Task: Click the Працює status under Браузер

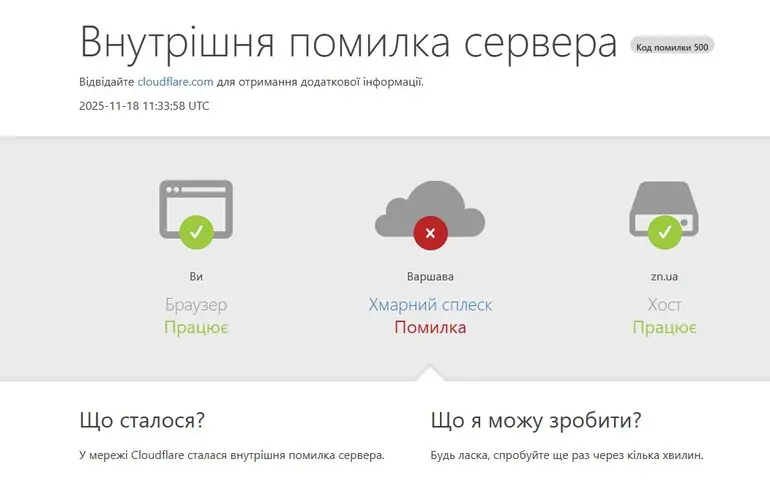Action: tap(196, 327)
